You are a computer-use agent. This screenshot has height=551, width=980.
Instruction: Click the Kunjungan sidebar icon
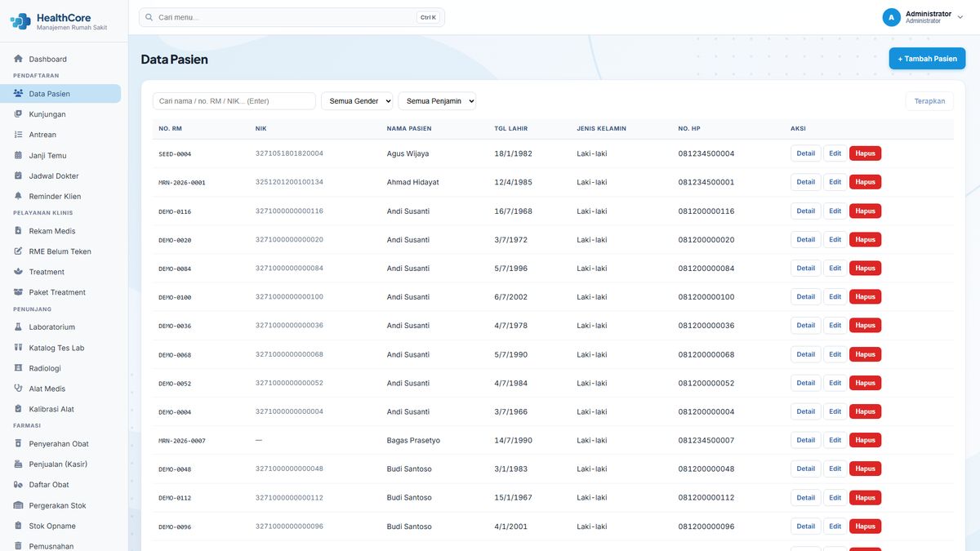pos(18,114)
